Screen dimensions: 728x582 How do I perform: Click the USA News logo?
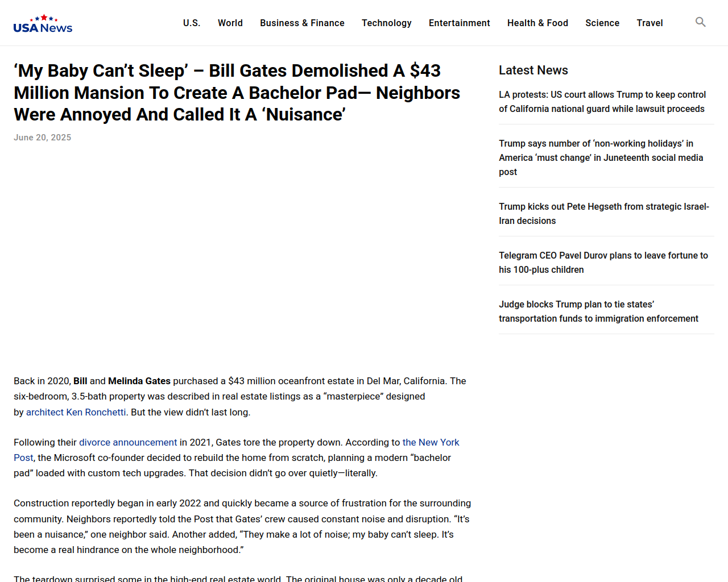tap(43, 23)
